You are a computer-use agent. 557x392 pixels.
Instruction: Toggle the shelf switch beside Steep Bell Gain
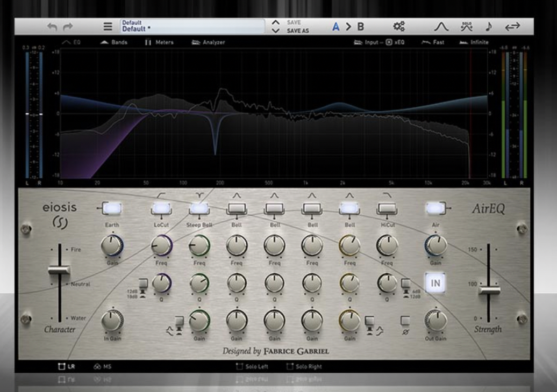coord(180,321)
